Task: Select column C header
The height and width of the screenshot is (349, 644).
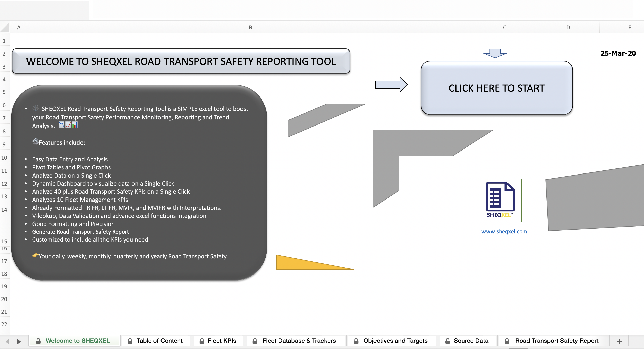Action: pos(505,27)
